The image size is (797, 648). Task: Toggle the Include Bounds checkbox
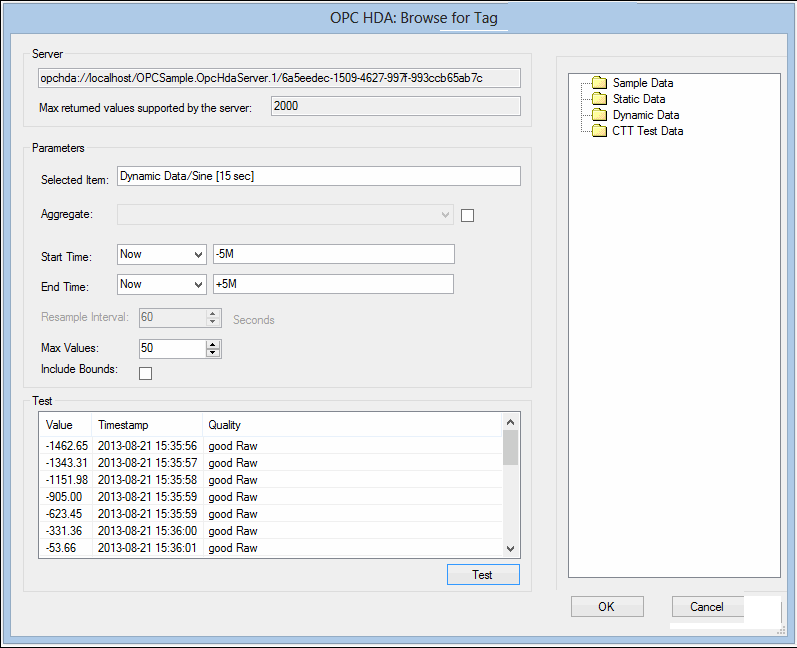(145, 373)
